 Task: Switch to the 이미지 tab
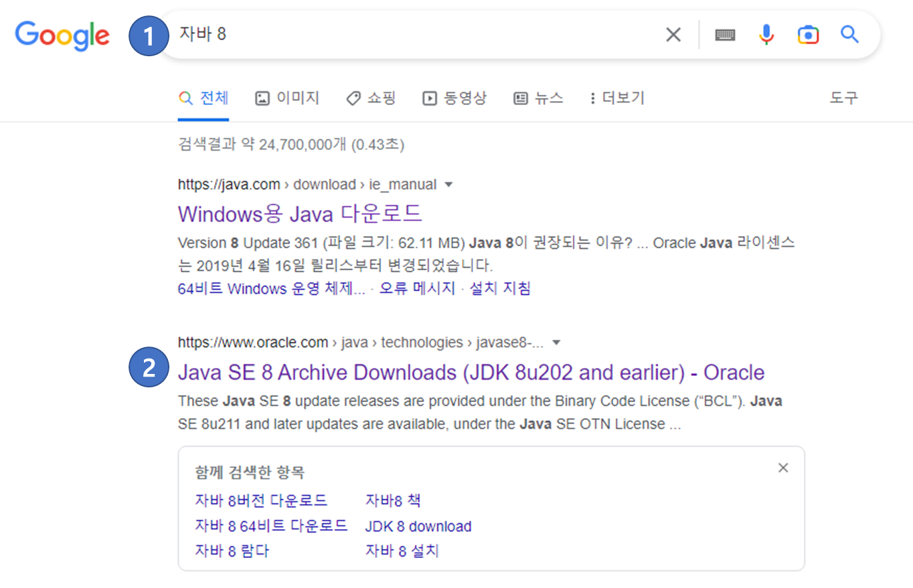click(x=287, y=98)
